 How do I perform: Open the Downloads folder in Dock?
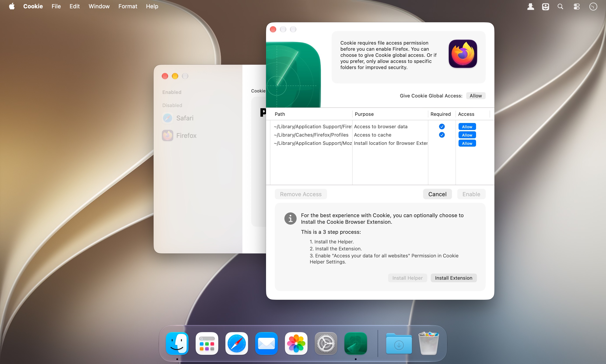[399, 343]
